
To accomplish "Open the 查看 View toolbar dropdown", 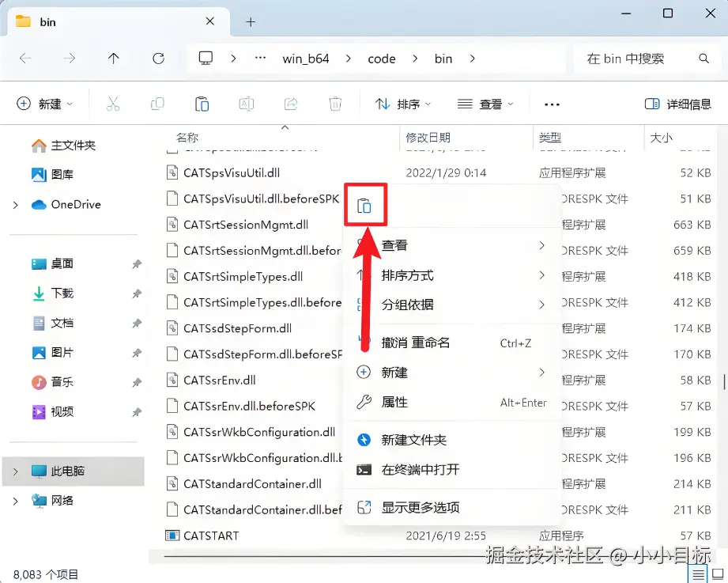I will (485, 104).
